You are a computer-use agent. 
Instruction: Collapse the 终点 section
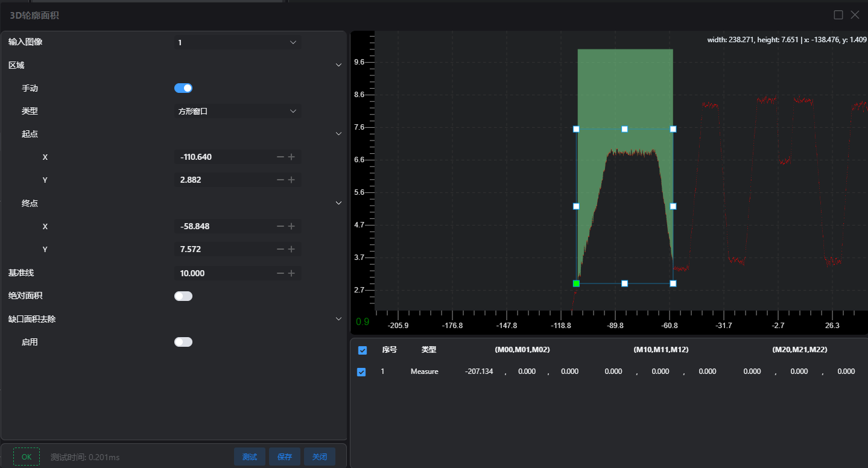[338, 203]
